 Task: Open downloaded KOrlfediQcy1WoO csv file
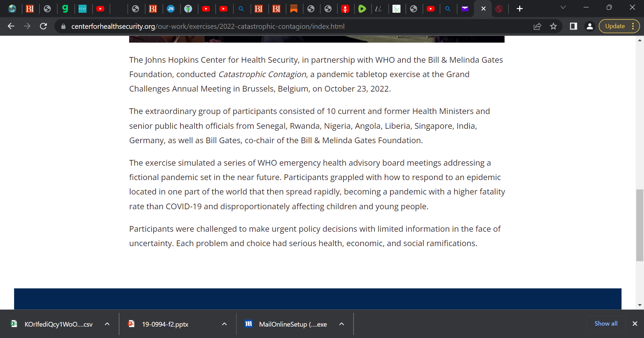(59, 324)
